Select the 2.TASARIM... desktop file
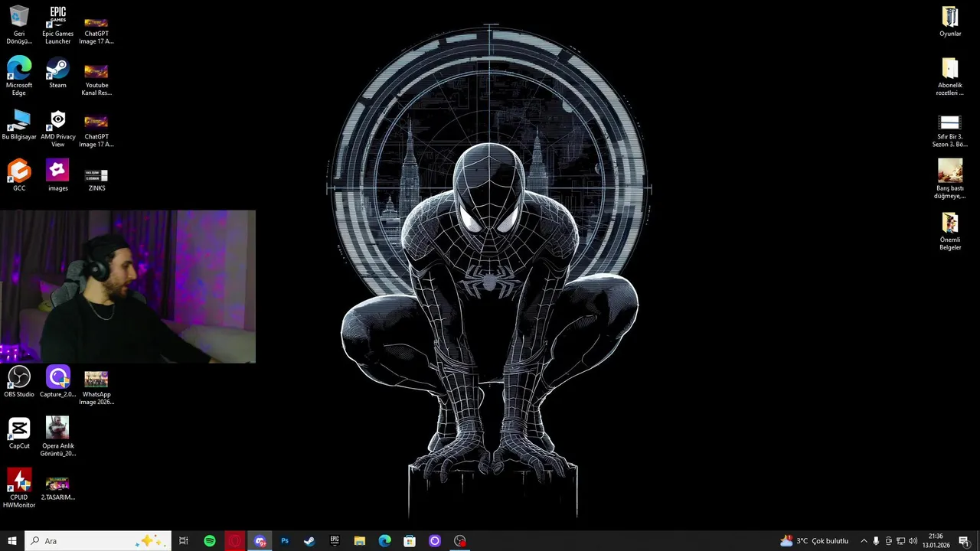 [58, 488]
